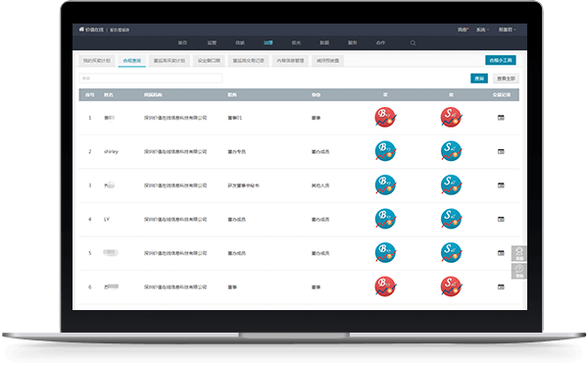Switch to the 董监高交易记录 tab
Image resolution: width=588 pixels, height=366 pixels.
[248, 61]
